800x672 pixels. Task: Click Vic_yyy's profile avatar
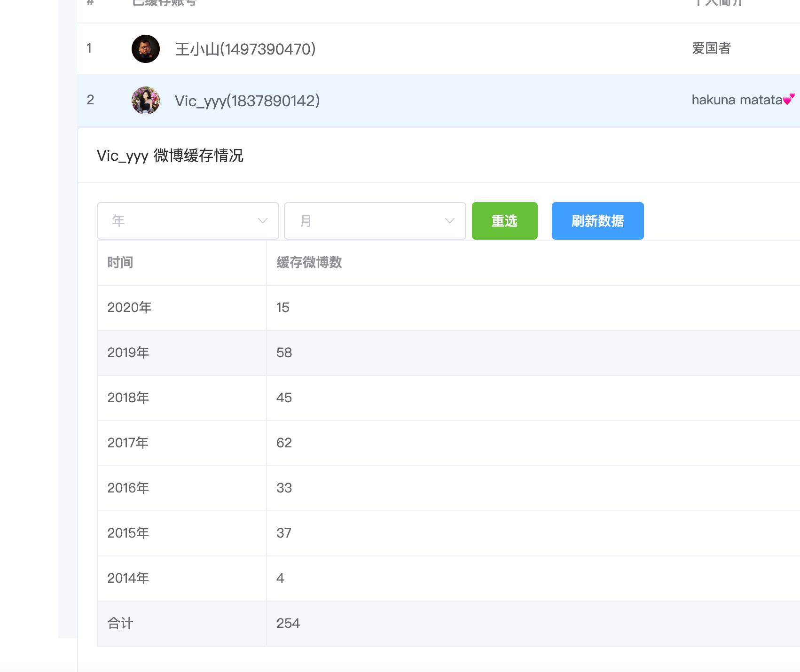pyautogui.click(x=146, y=101)
